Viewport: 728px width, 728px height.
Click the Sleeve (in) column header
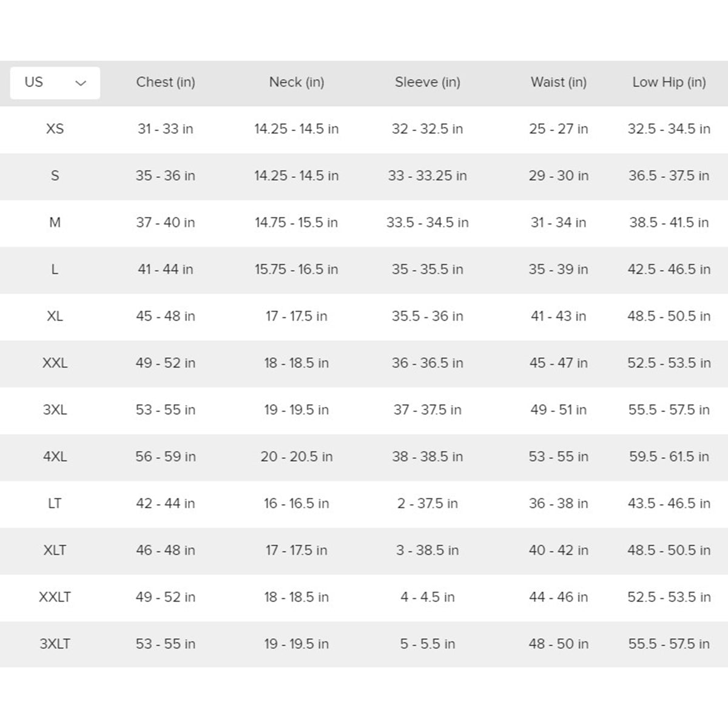click(x=428, y=82)
